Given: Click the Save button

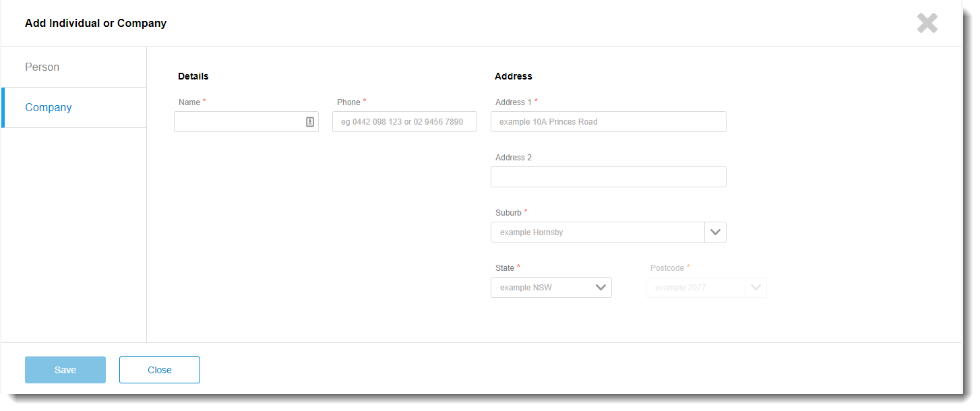Looking at the screenshot, I should click(65, 370).
